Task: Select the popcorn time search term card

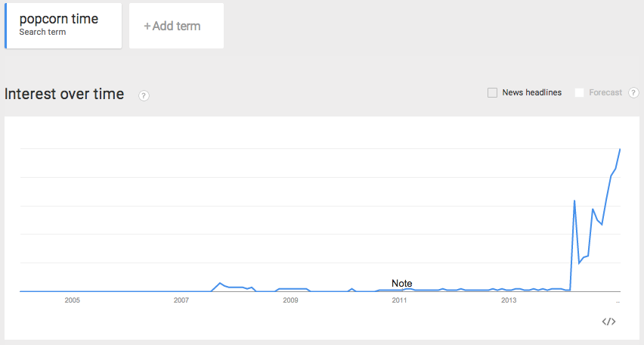Action: click(63, 26)
